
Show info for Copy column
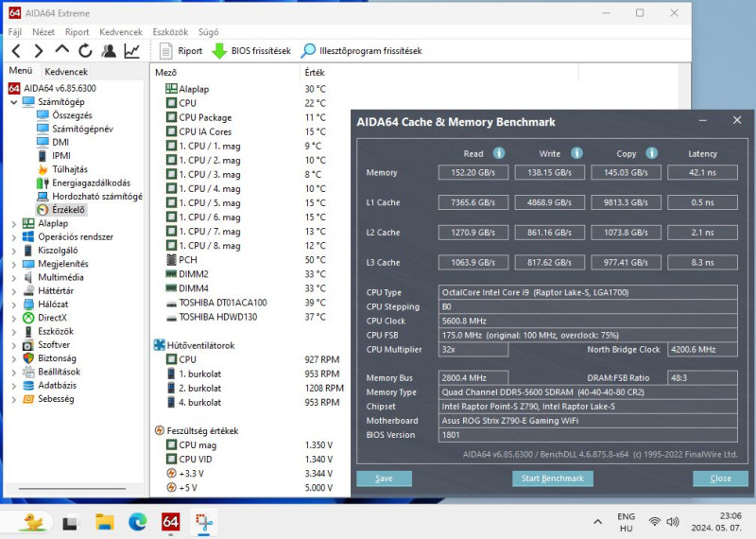pyautogui.click(x=652, y=153)
